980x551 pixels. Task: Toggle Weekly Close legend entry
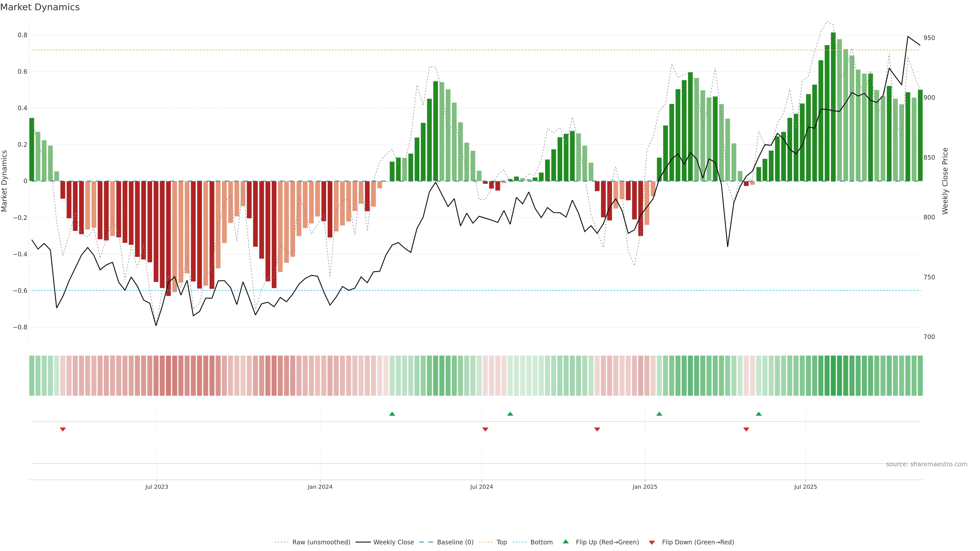click(393, 542)
